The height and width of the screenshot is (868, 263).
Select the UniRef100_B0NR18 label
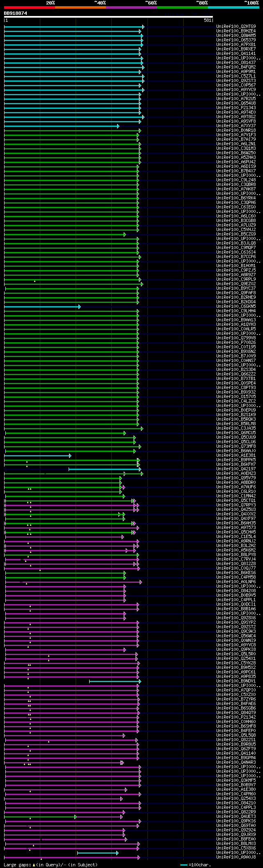pos(236,130)
